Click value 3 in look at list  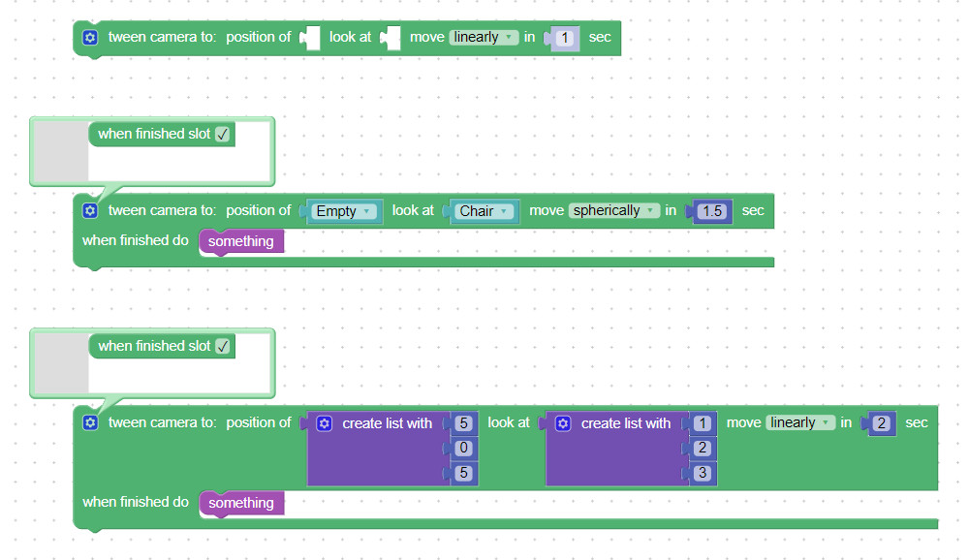pos(703,474)
